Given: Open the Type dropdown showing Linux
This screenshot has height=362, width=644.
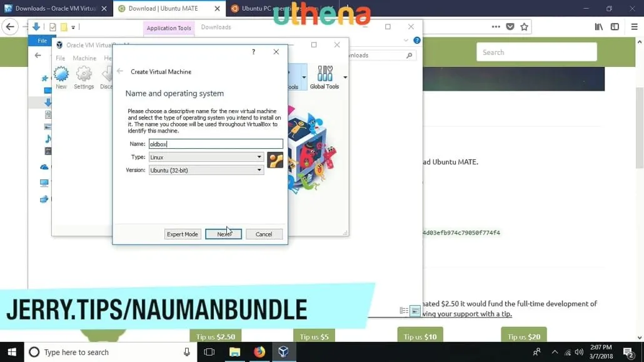Looking at the screenshot, I should [206, 157].
